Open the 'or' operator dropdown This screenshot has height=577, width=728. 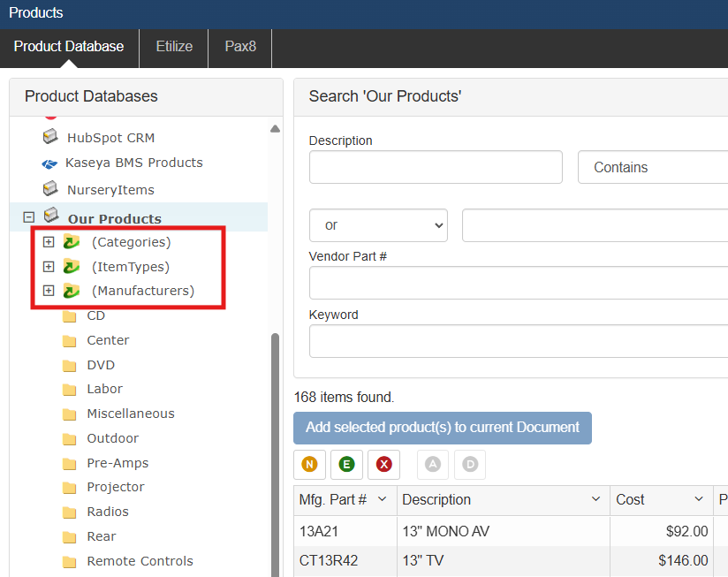pos(378,225)
